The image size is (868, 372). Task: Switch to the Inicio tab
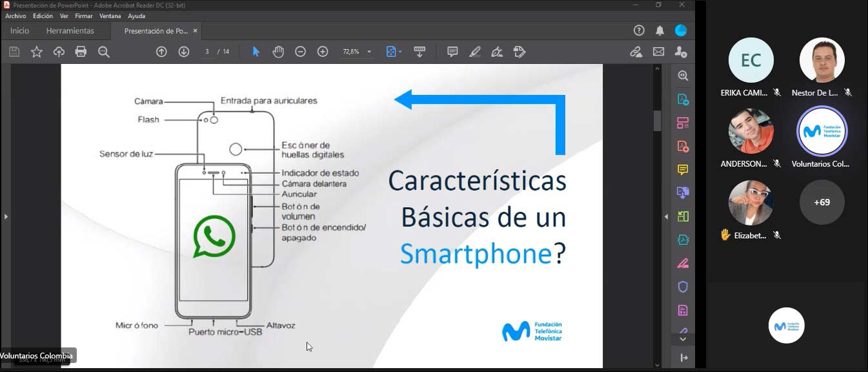[19, 30]
